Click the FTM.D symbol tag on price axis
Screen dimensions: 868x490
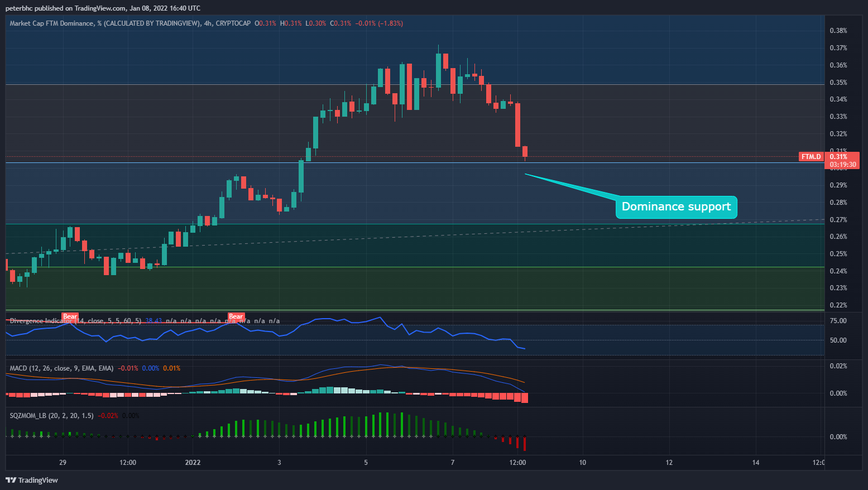pos(812,157)
